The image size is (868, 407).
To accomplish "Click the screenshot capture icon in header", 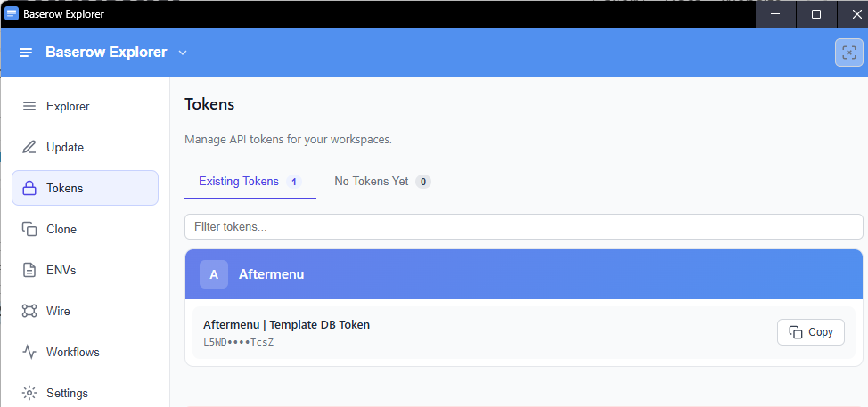I will [x=848, y=53].
